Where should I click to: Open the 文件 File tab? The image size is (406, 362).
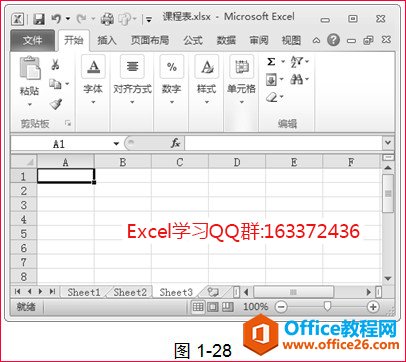32,40
